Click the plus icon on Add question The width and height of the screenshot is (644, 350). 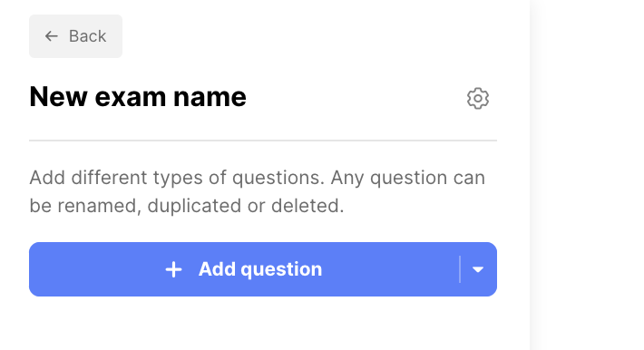point(173,269)
